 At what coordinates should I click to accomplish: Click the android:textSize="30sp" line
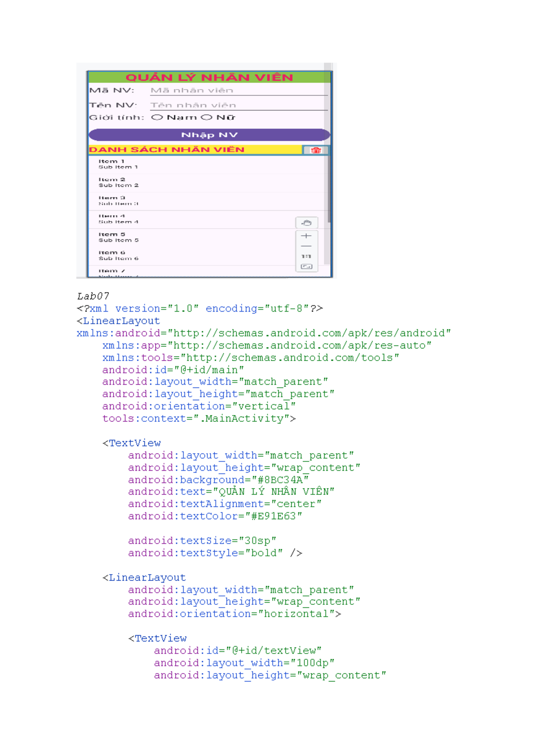click(202, 541)
